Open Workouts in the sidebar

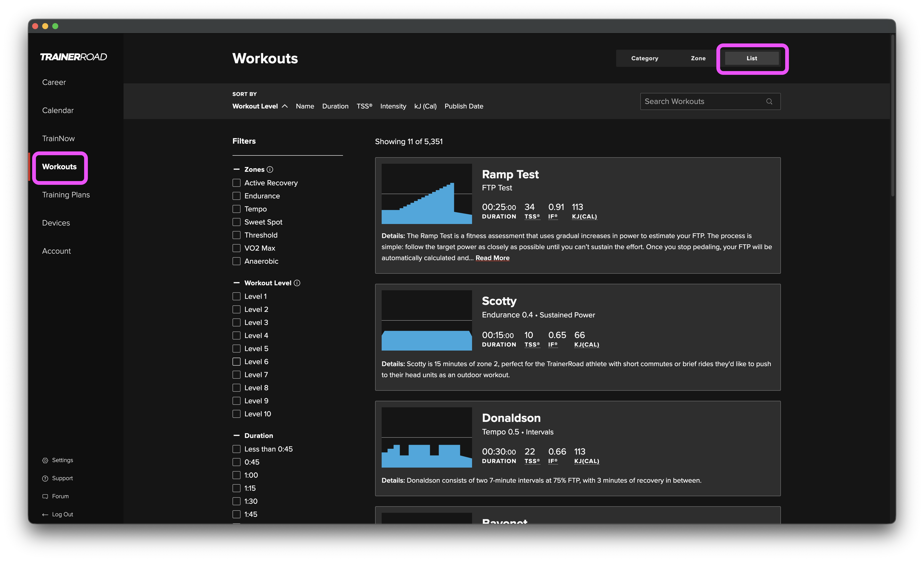point(59,166)
